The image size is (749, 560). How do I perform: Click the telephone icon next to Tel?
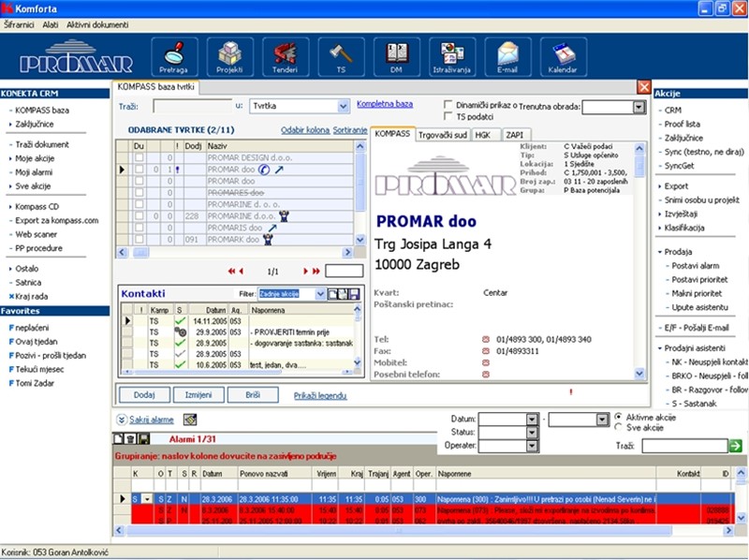[486, 339]
